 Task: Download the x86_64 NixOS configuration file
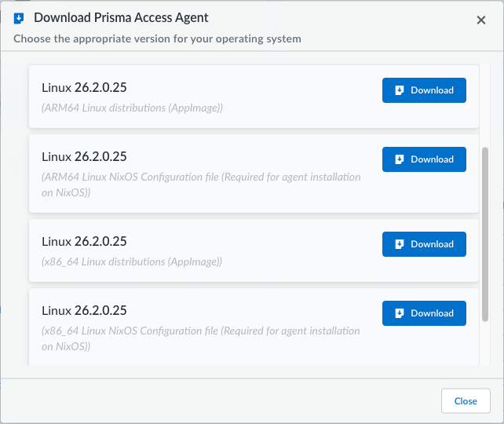424,313
